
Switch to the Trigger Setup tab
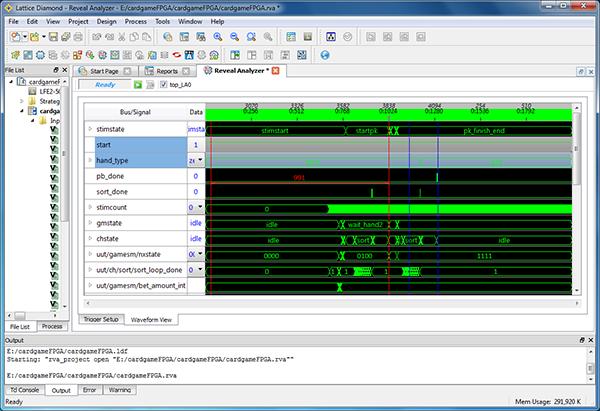[x=99, y=318]
